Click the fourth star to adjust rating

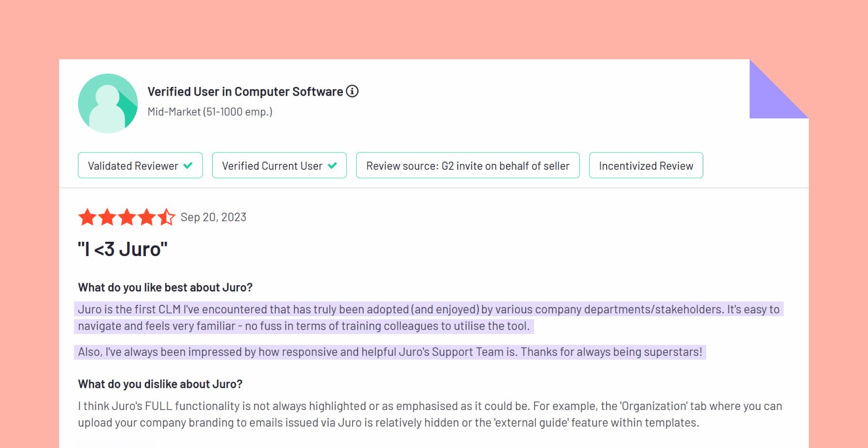pos(146,217)
